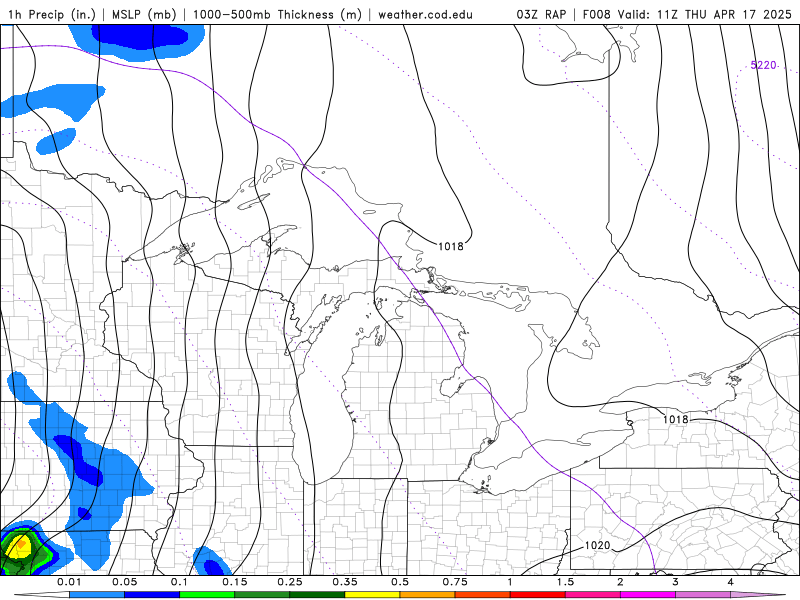Viewport: 800px width, 600px height.
Task: Click the bright green 0.1–0.15 legend swatch
Action: click(207, 595)
